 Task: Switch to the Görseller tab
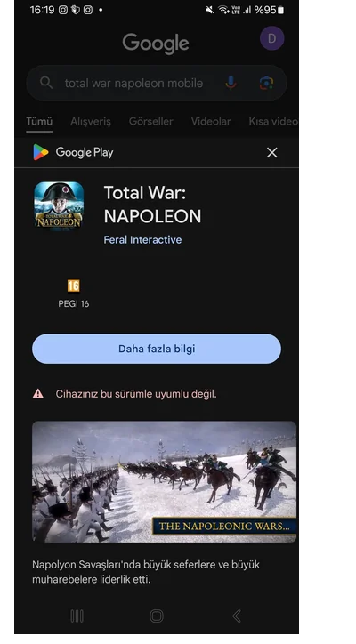(x=151, y=122)
